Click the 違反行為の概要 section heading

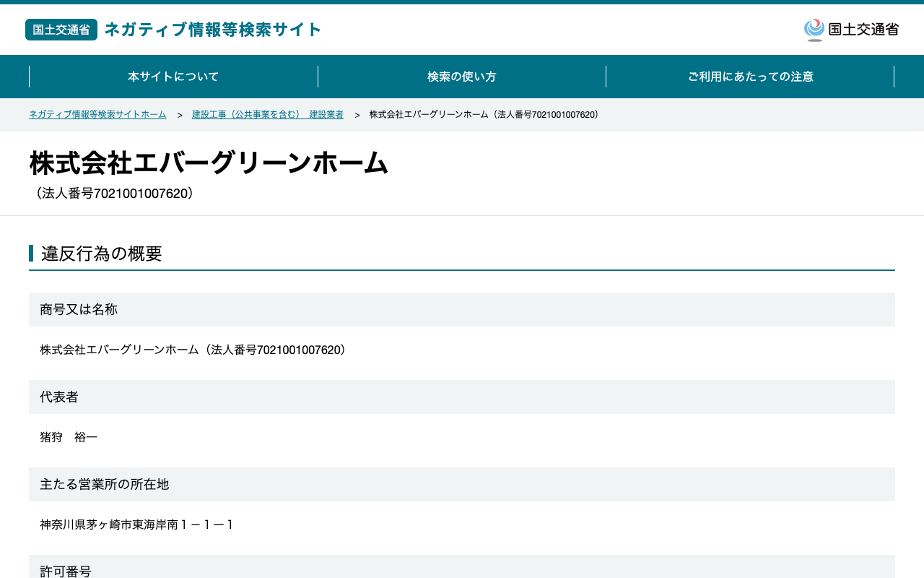click(102, 254)
